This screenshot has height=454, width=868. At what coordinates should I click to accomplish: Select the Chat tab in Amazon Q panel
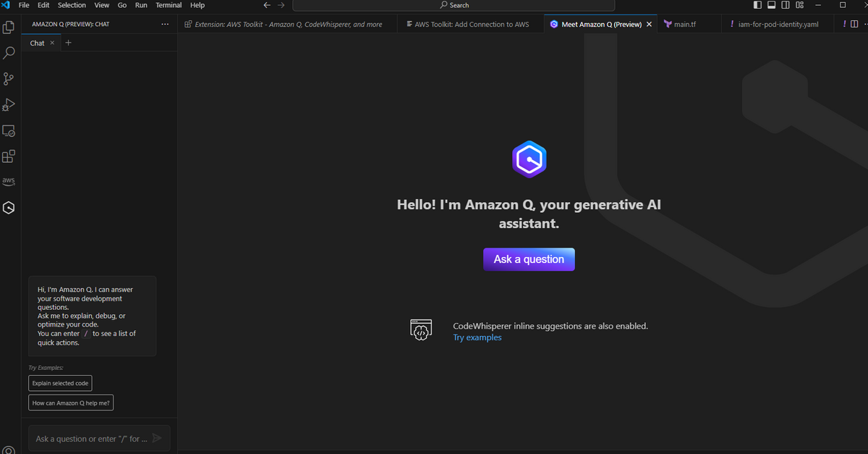[43, 43]
